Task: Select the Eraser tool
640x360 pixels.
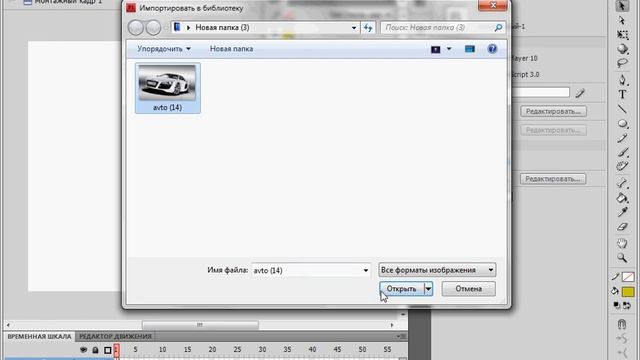Action: (x=622, y=227)
